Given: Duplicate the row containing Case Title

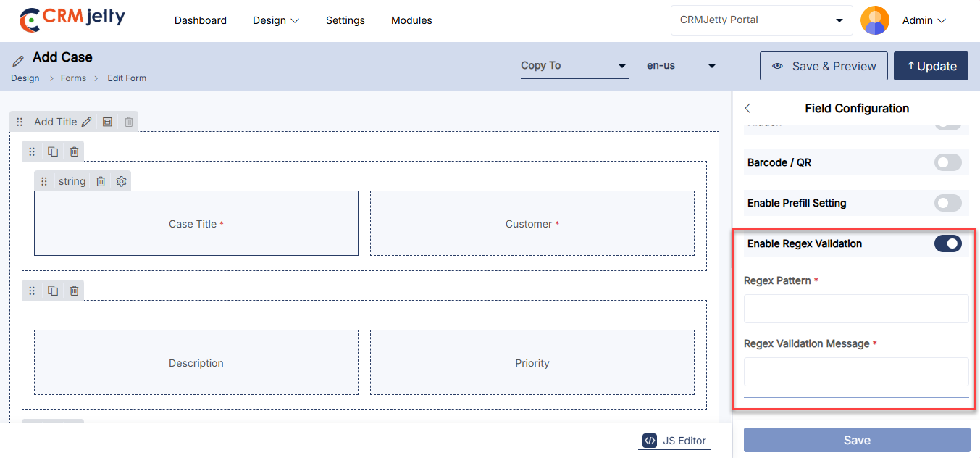Looking at the screenshot, I should 53,151.
